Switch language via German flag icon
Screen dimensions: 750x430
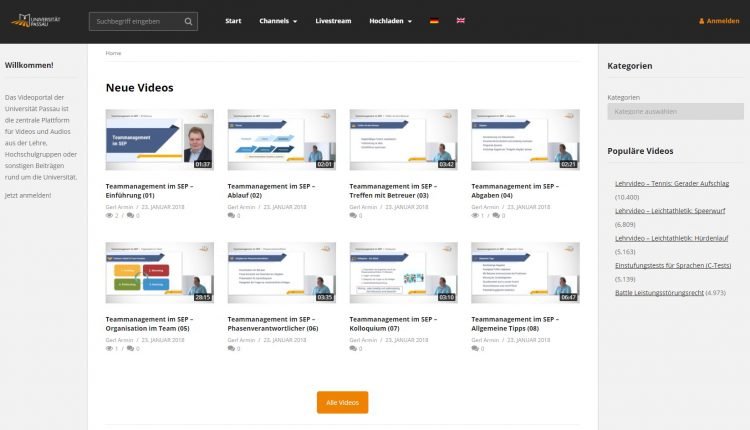(x=434, y=21)
